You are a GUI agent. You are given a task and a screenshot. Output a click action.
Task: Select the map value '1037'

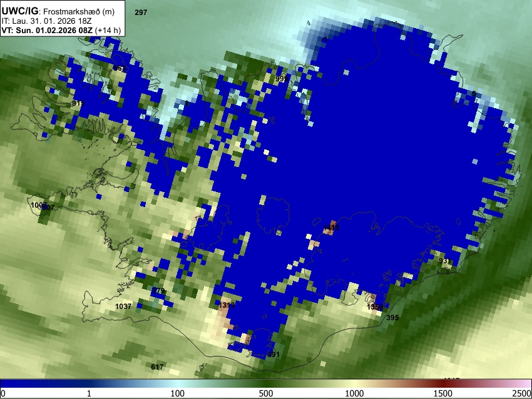[x=123, y=306]
